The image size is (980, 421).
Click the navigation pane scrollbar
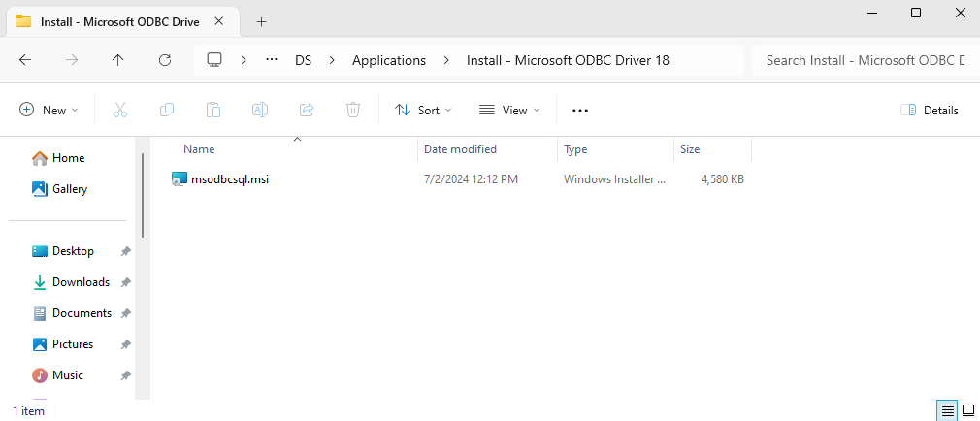click(143, 195)
